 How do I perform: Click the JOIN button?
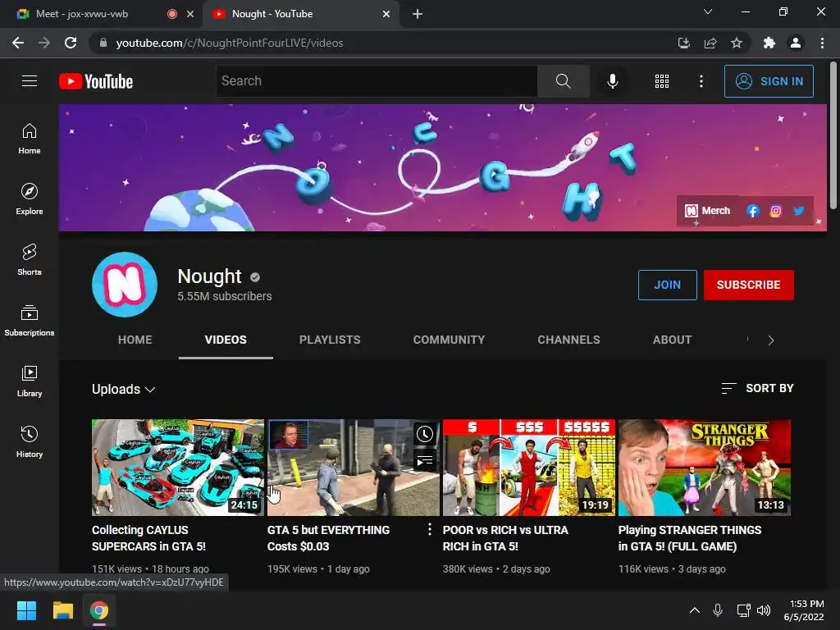(x=667, y=285)
